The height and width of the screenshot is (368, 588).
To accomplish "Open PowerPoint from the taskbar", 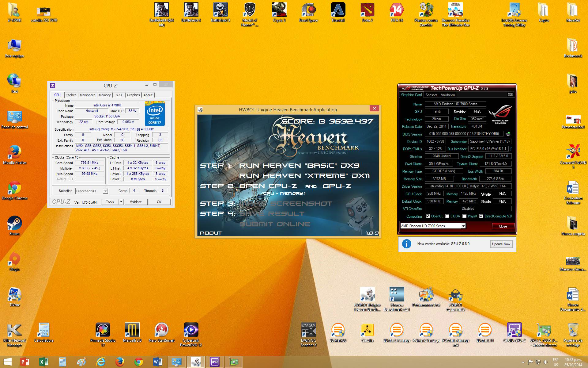I will pos(25,362).
